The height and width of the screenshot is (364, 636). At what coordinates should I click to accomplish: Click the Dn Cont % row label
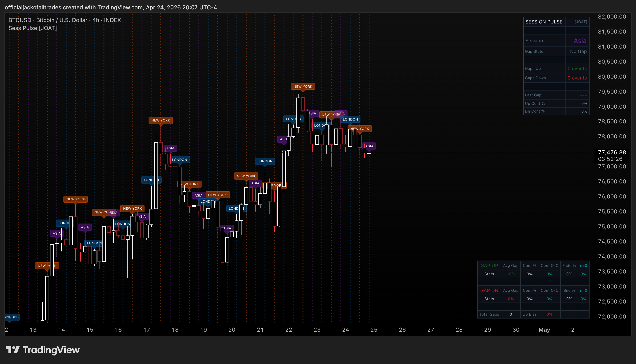coord(535,111)
